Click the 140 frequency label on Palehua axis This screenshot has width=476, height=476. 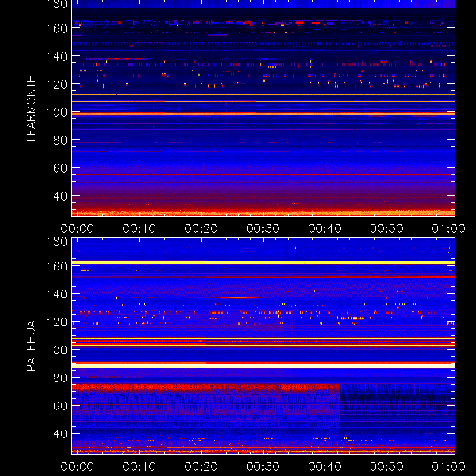click(x=57, y=294)
